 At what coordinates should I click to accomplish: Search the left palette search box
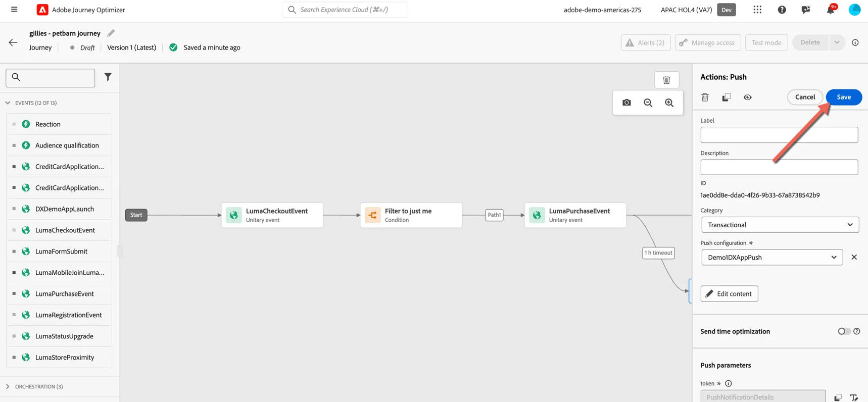point(51,78)
